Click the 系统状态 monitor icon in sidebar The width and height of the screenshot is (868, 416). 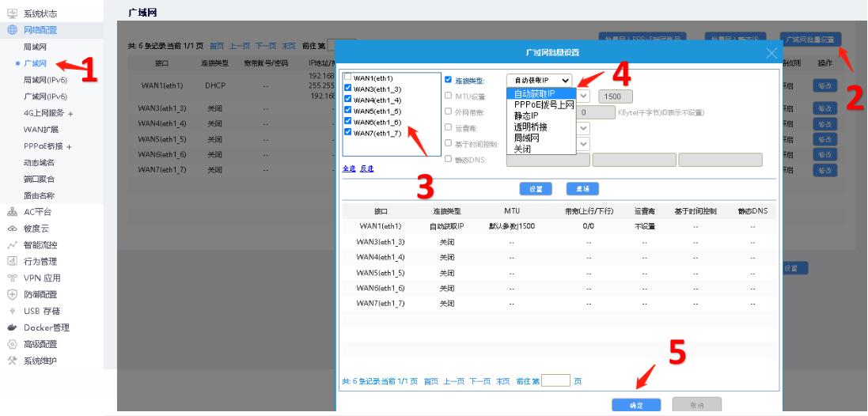(x=12, y=13)
